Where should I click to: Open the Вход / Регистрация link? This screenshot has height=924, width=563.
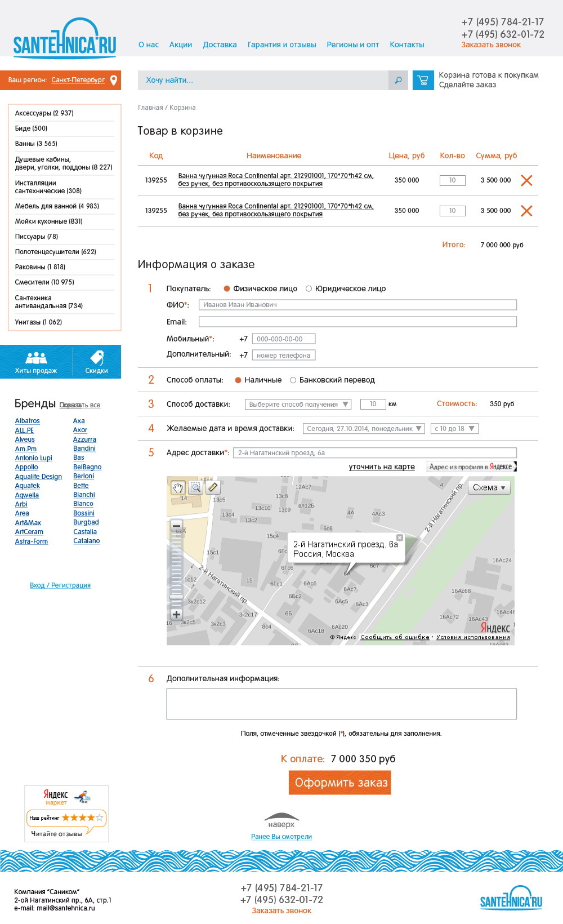pos(60,585)
